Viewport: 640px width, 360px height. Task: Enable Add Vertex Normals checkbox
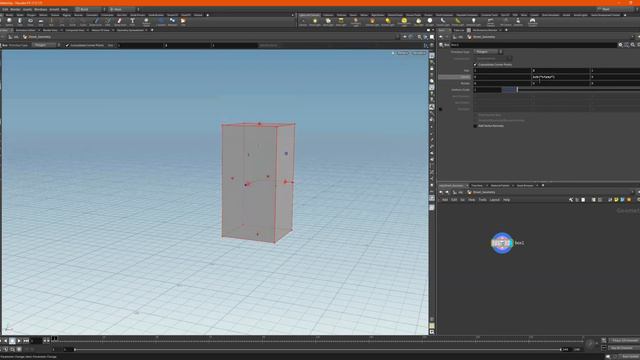pyautogui.click(x=475, y=126)
